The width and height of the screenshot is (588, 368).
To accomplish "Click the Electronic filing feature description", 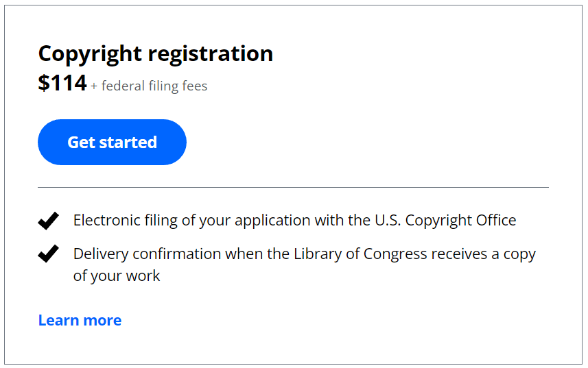I will point(295,221).
